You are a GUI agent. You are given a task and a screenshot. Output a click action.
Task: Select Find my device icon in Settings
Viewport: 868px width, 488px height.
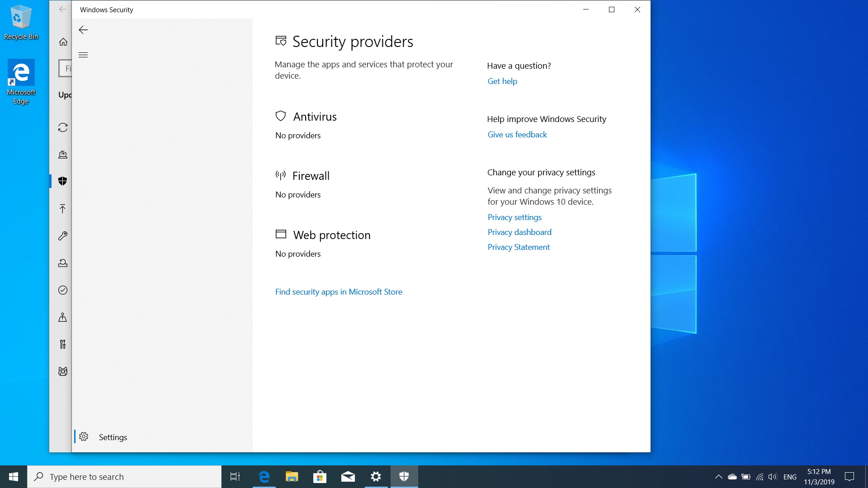pos(63,317)
